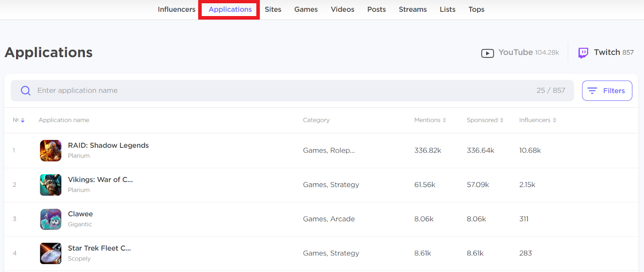This screenshot has height=272, width=644.
Task: Open the Filters button
Action: click(607, 91)
